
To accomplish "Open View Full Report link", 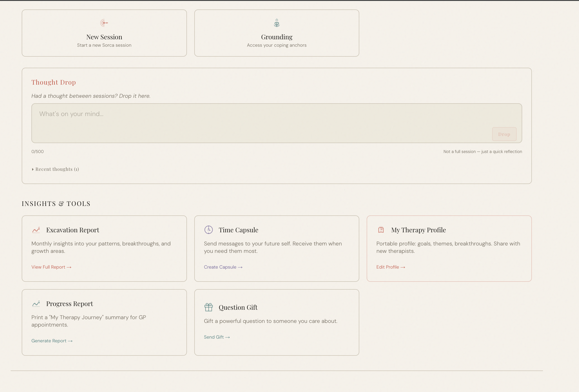I will 51,267.
